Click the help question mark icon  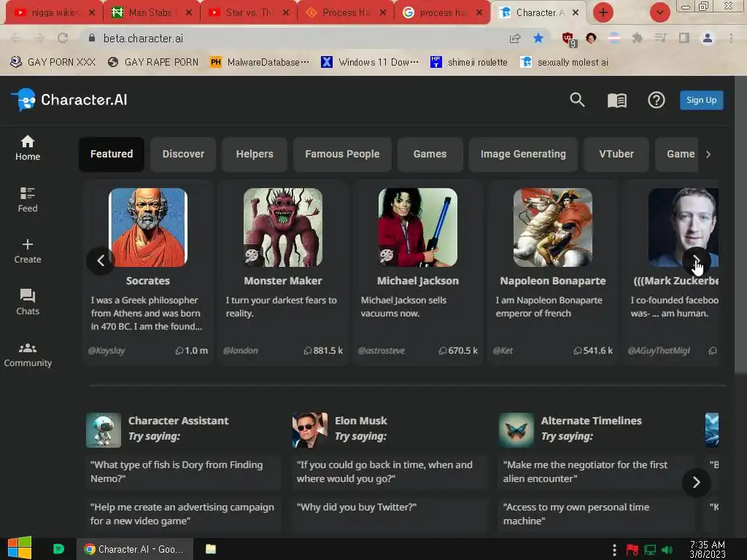tap(656, 101)
